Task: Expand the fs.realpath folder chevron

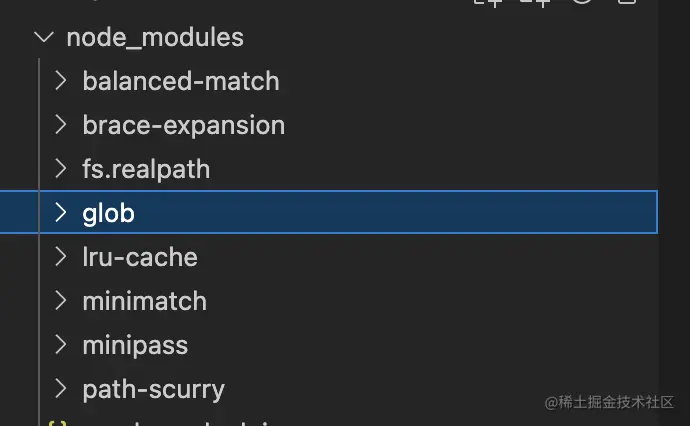Action: pos(61,169)
